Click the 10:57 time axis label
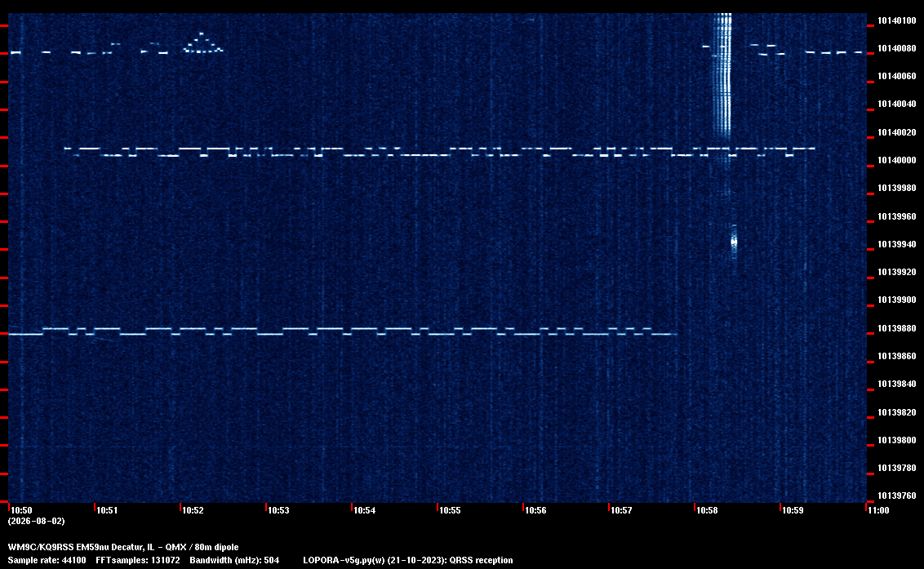 tap(622, 510)
